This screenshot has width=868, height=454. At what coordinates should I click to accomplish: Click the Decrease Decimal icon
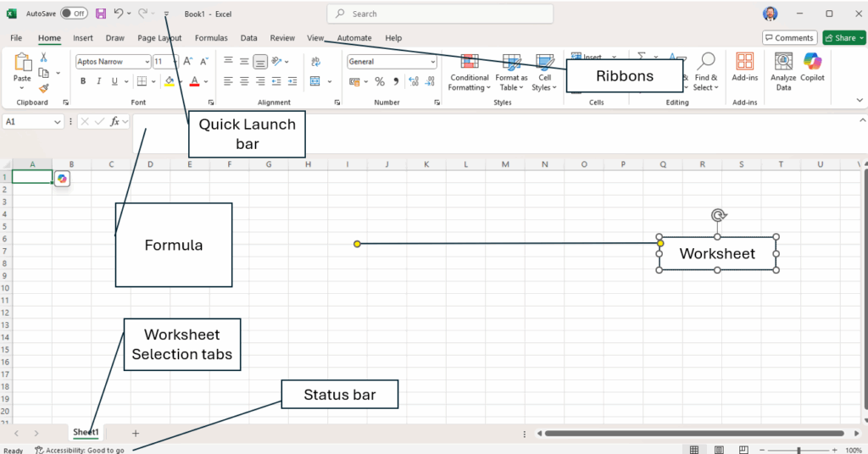[x=430, y=82]
